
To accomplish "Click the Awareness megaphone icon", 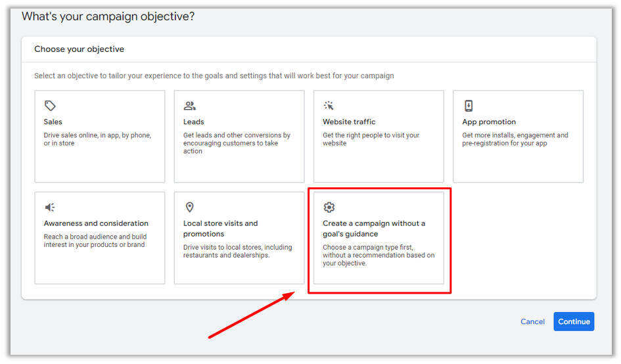I will tap(50, 207).
